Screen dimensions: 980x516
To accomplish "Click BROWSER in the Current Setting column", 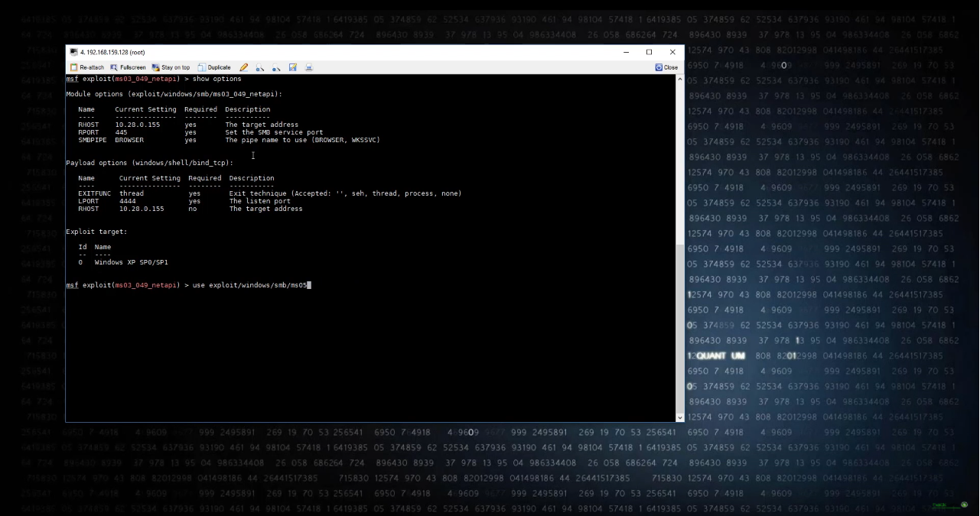I will (x=129, y=140).
